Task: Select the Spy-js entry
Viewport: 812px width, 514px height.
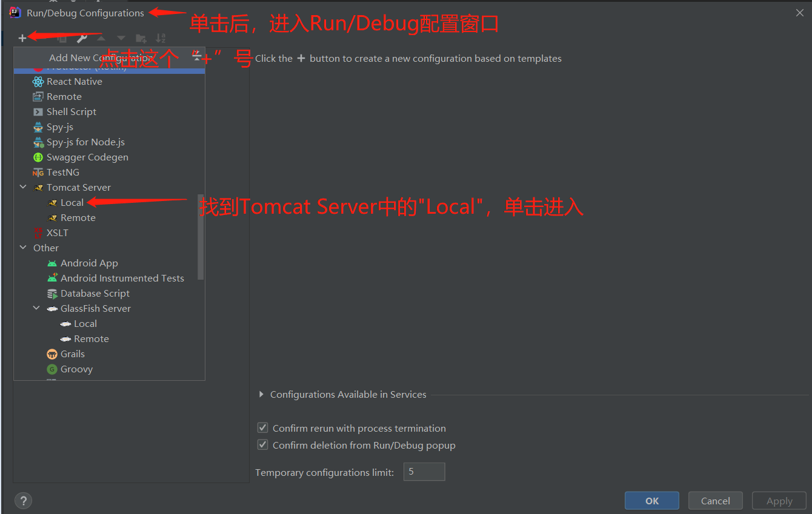Action: [60, 127]
